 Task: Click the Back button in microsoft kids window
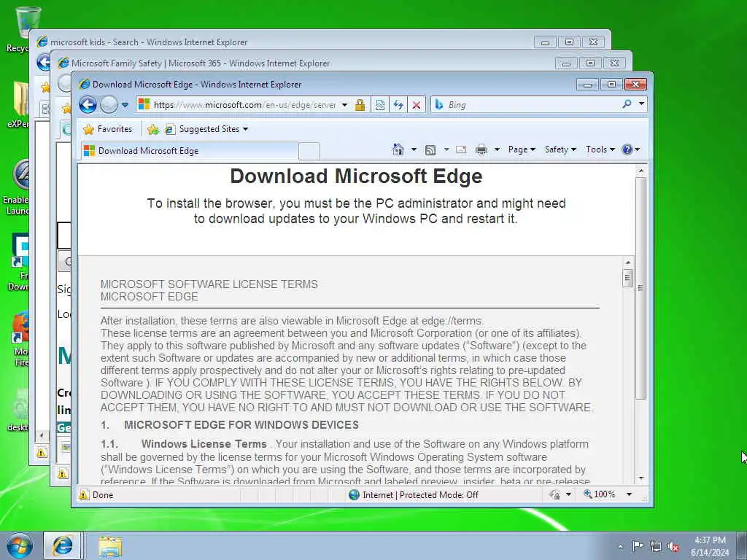tap(43, 62)
